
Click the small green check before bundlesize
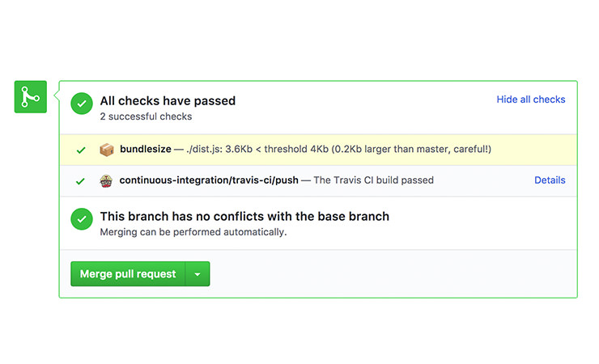(x=81, y=150)
